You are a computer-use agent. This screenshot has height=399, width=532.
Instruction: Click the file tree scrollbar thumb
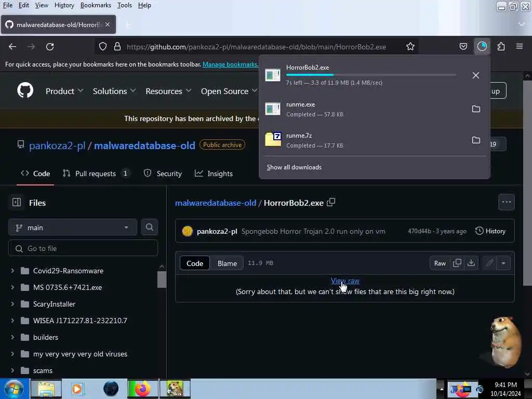[x=162, y=280]
